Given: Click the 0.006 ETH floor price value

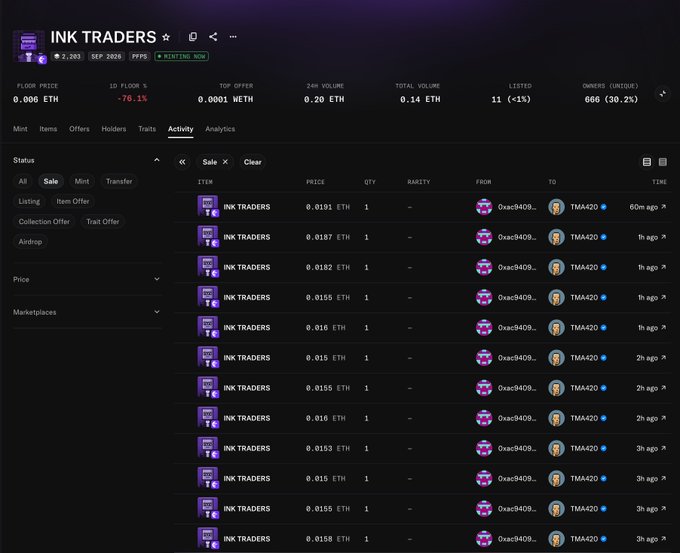Looking at the screenshot, I should tap(36, 99).
